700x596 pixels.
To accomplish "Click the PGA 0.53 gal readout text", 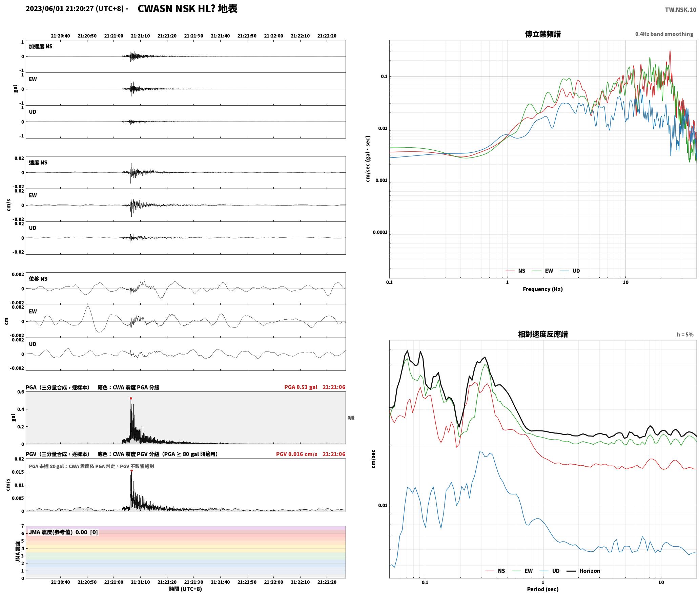I will coord(301,387).
